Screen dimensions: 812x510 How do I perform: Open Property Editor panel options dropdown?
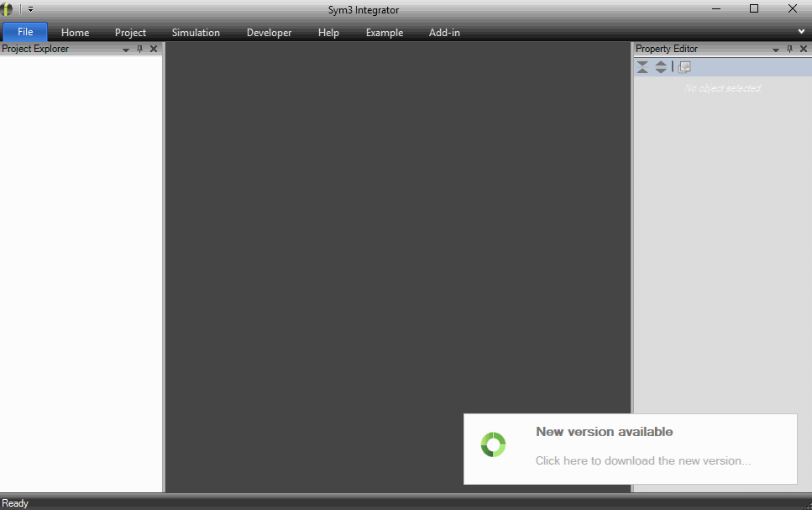[776, 50]
